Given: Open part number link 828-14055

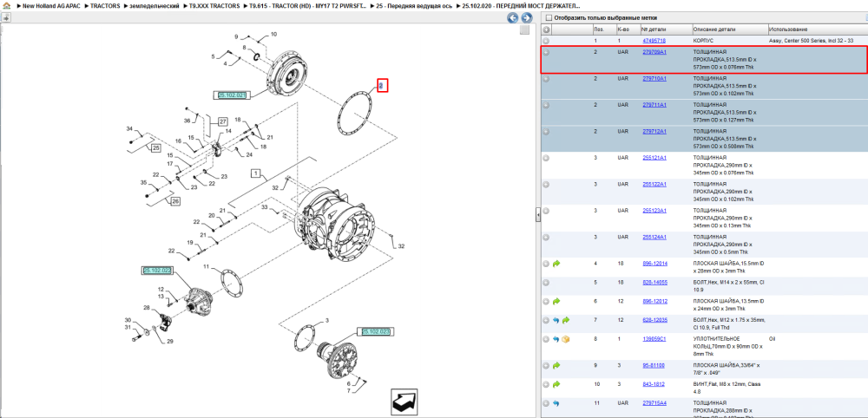Looking at the screenshot, I should (654, 283).
